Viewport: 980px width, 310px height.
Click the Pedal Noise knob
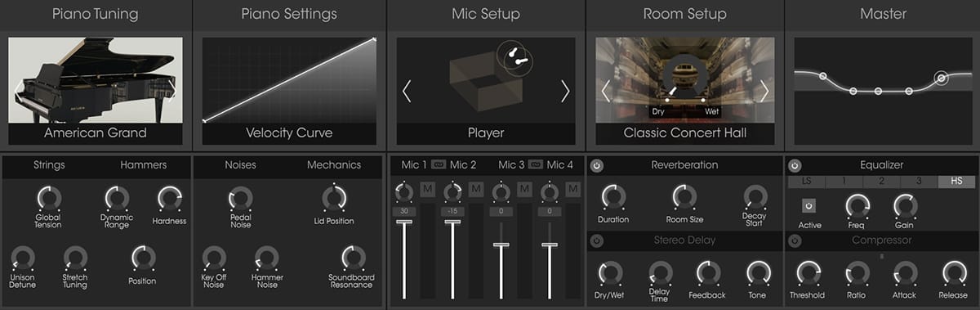coord(240,198)
